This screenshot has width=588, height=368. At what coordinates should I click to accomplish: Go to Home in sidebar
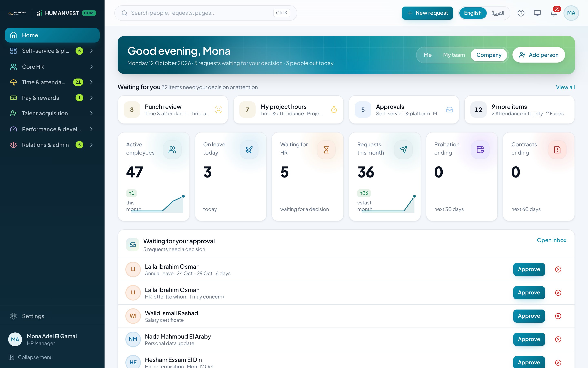click(x=52, y=35)
